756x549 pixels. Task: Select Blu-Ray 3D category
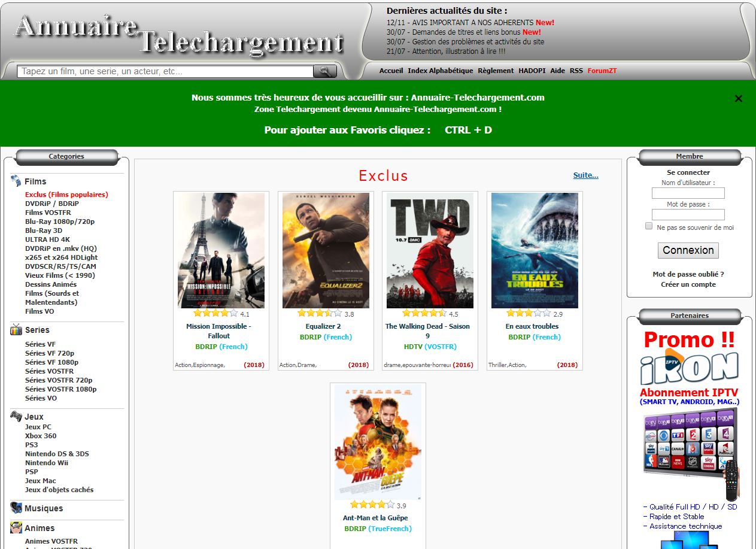pyautogui.click(x=44, y=230)
